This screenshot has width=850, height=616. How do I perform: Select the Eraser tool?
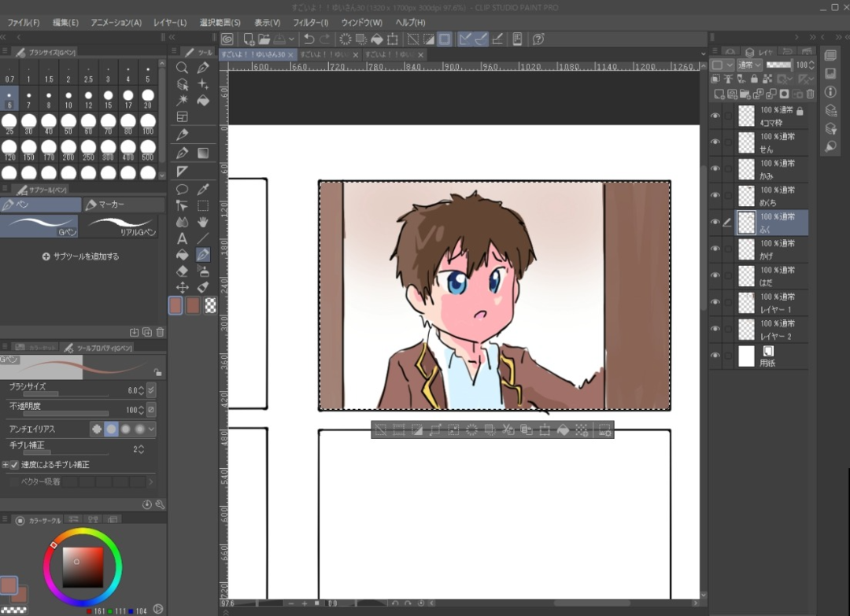(182, 271)
